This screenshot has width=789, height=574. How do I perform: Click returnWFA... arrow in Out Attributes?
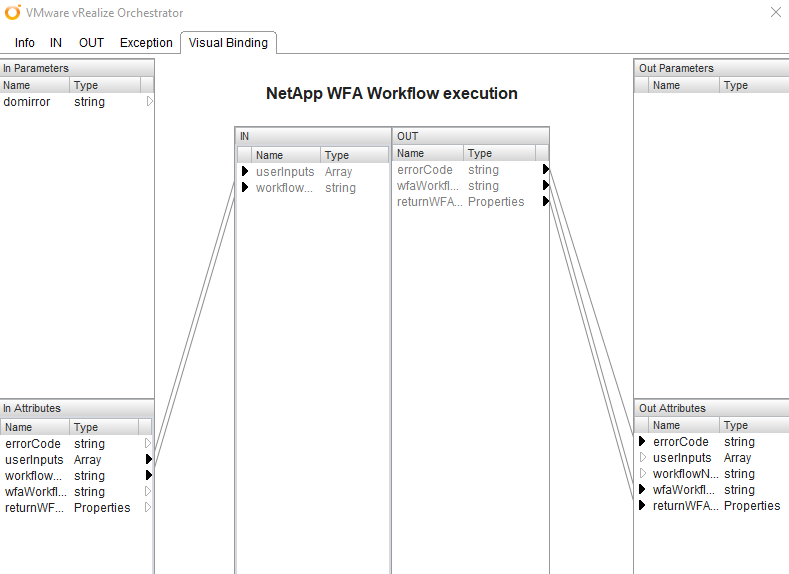(642, 505)
